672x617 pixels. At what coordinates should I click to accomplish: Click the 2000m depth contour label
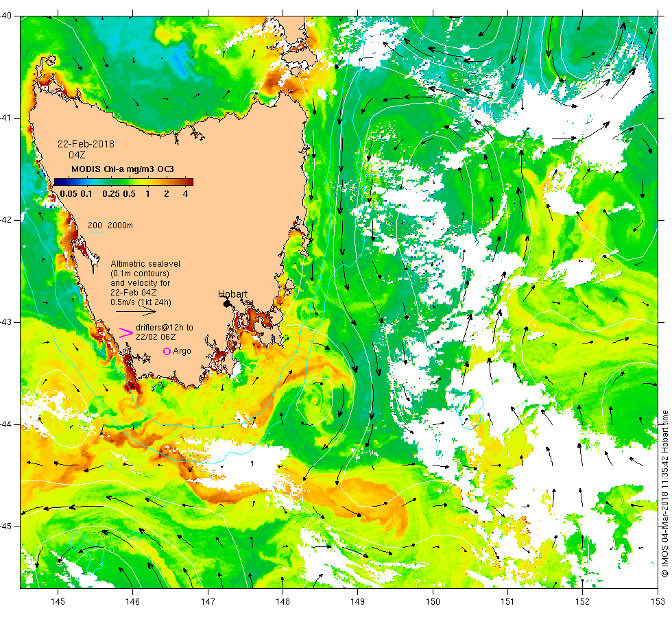click(x=120, y=226)
